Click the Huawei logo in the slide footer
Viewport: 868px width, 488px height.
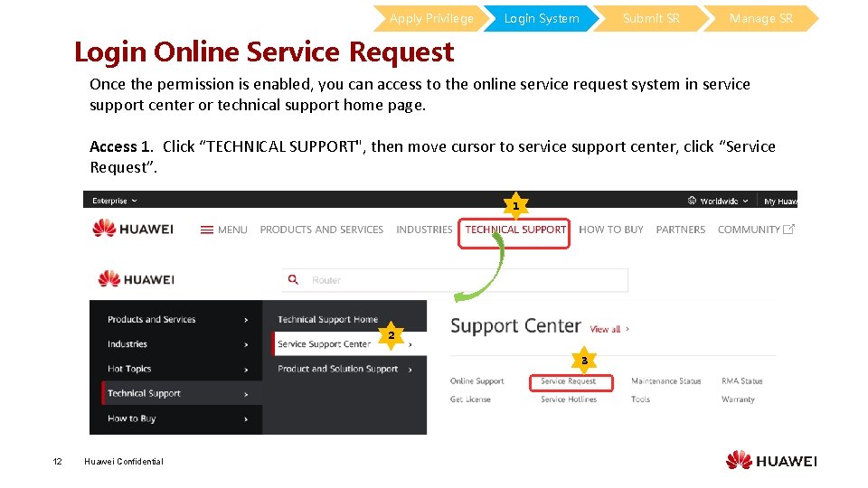tap(771, 460)
